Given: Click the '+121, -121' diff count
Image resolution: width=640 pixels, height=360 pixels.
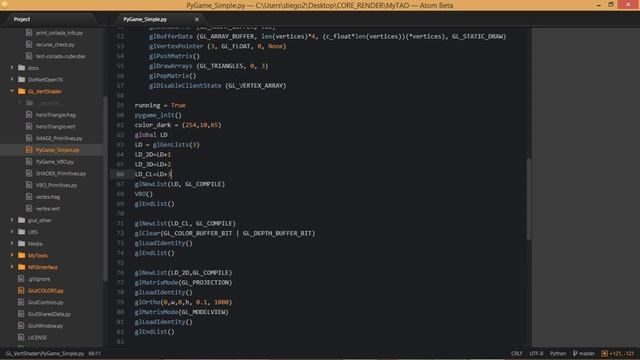Looking at the screenshot, I should [622, 353].
